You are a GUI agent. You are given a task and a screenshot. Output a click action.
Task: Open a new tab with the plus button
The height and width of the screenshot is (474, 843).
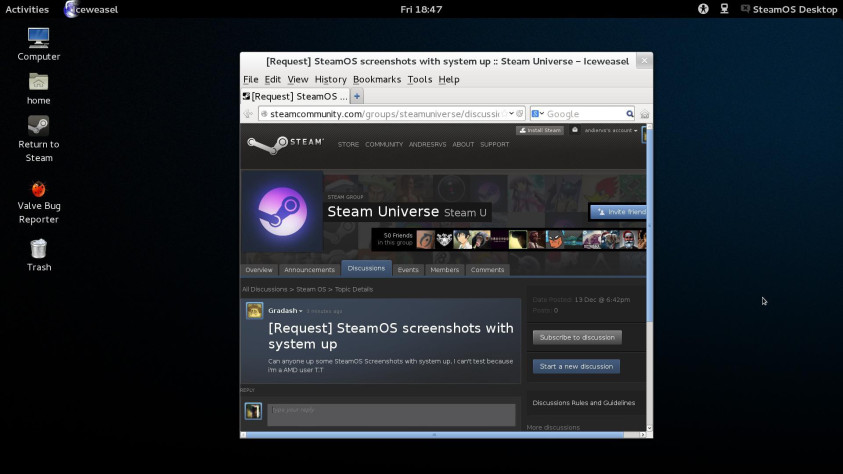pos(357,97)
